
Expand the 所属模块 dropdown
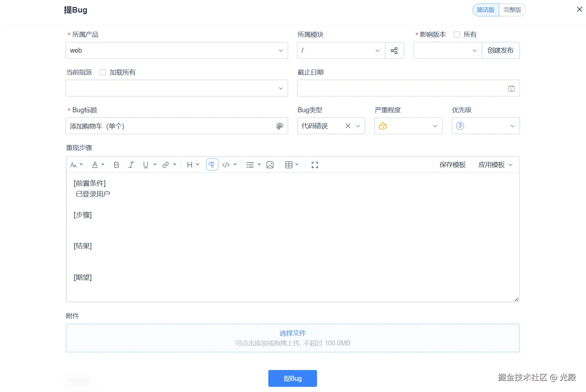[341, 50]
